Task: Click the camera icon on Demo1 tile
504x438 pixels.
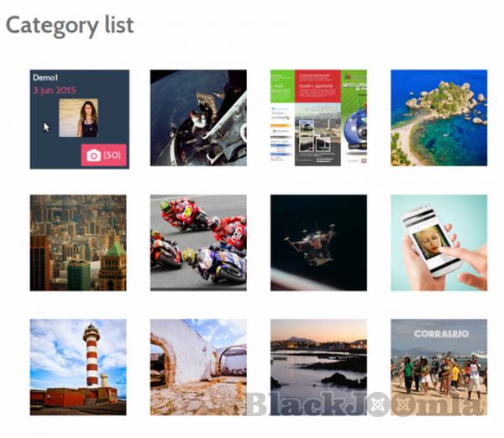Action: pos(93,155)
